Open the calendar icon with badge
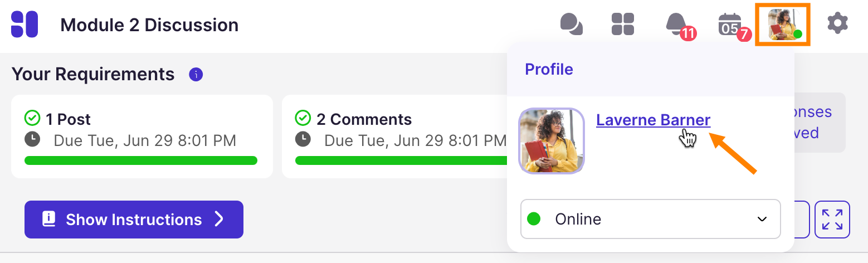The width and height of the screenshot is (868, 263). (730, 25)
